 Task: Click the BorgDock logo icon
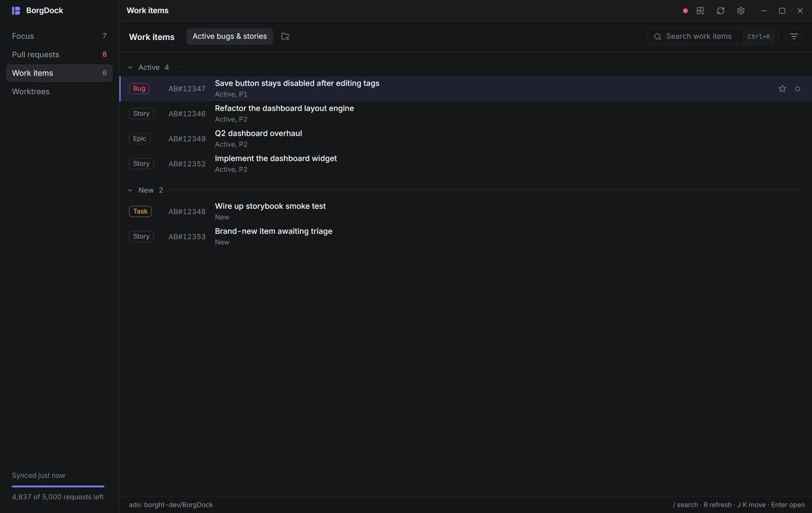coord(16,11)
